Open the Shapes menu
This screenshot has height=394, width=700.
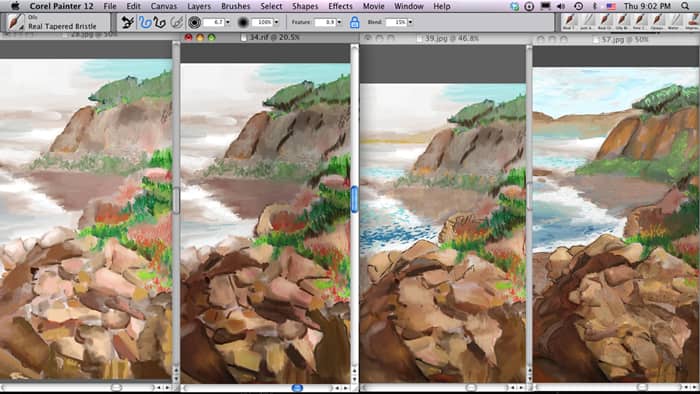click(x=305, y=6)
